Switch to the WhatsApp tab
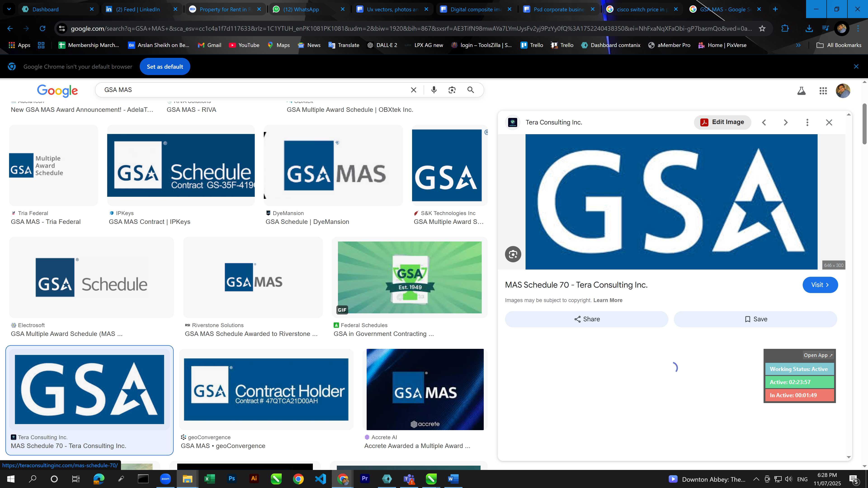 309,9
